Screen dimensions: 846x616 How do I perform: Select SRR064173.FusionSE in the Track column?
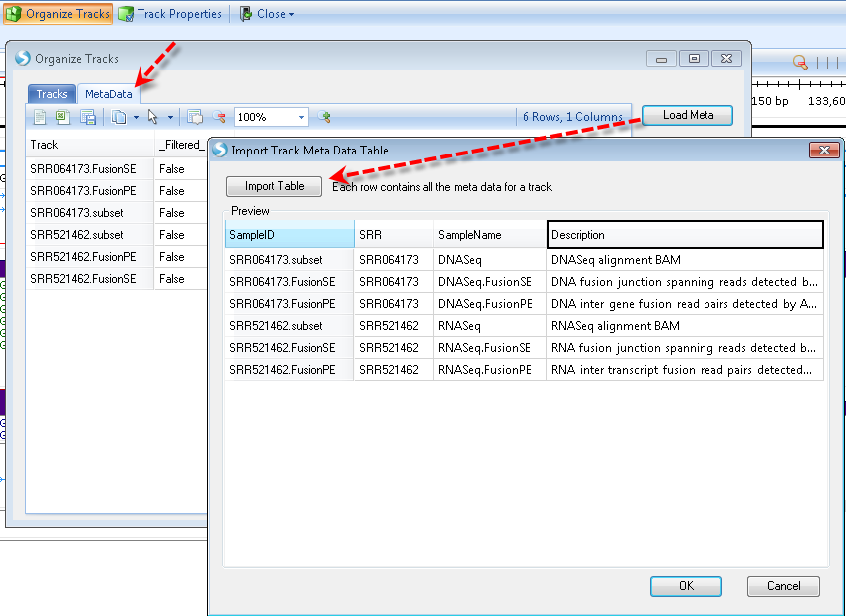pos(90,169)
